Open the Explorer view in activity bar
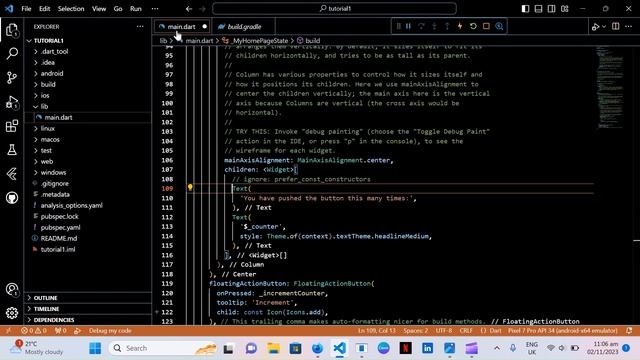 coord(12,30)
